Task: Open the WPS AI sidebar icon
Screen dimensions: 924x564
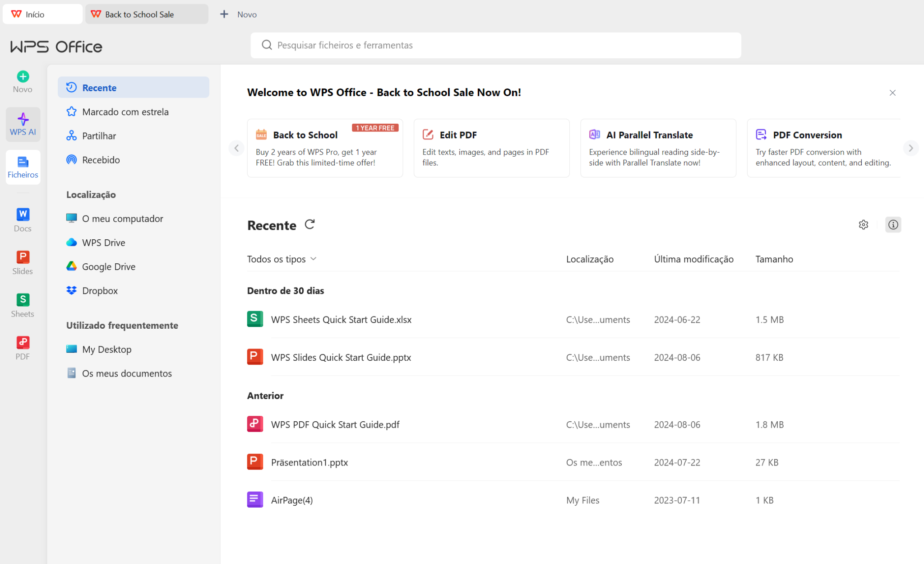Action: [x=23, y=124]
